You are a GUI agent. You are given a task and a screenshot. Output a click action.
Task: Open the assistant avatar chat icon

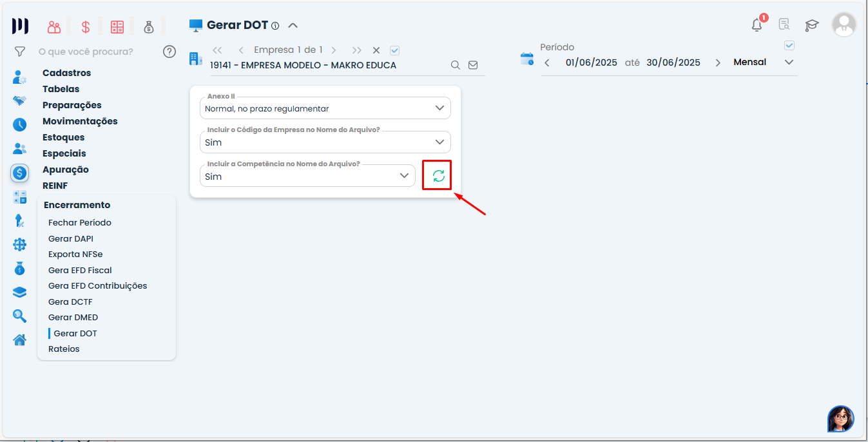tap(841, 419)
